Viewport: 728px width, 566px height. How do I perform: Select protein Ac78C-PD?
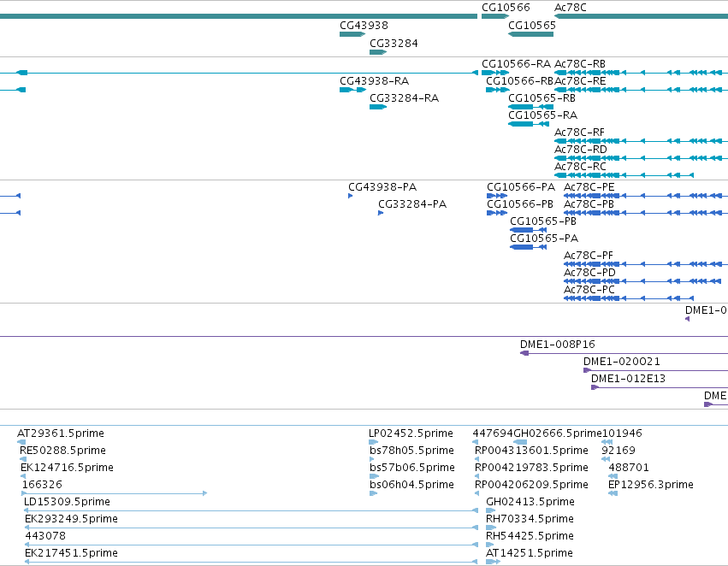589,274
